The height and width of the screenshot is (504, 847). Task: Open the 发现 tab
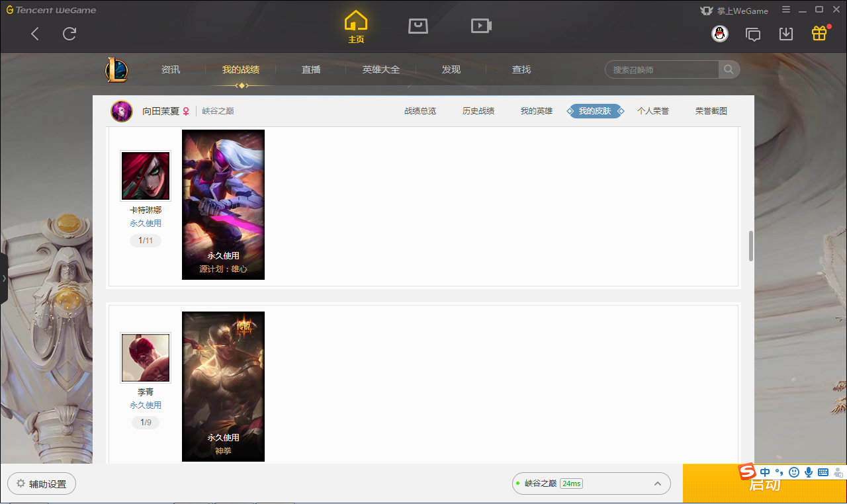(x=451, y=69)
